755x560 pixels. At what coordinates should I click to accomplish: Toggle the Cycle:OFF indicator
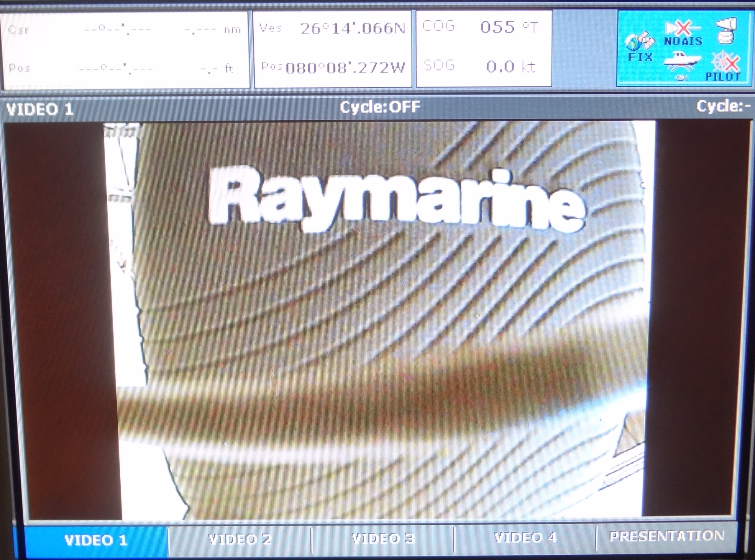pos(380,107)
